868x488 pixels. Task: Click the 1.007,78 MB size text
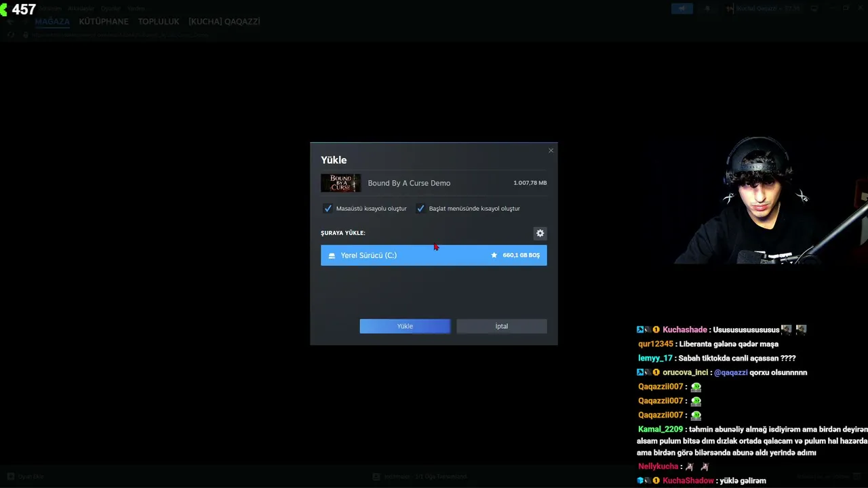[x=530, y=183]
